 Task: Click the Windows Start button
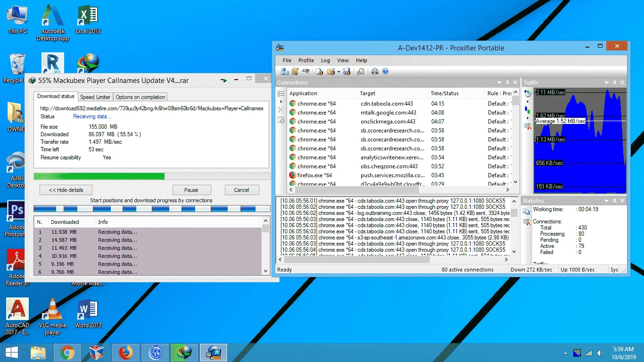coord(11,353)
